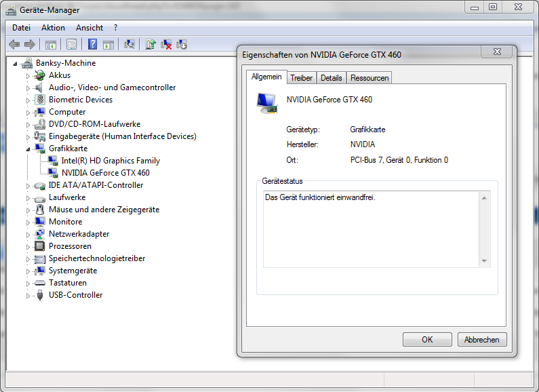Click the NVIDIA GeForce GTX 460 dialog icon
Viewport: 539px width, 392px height.
tap(267, 103)
